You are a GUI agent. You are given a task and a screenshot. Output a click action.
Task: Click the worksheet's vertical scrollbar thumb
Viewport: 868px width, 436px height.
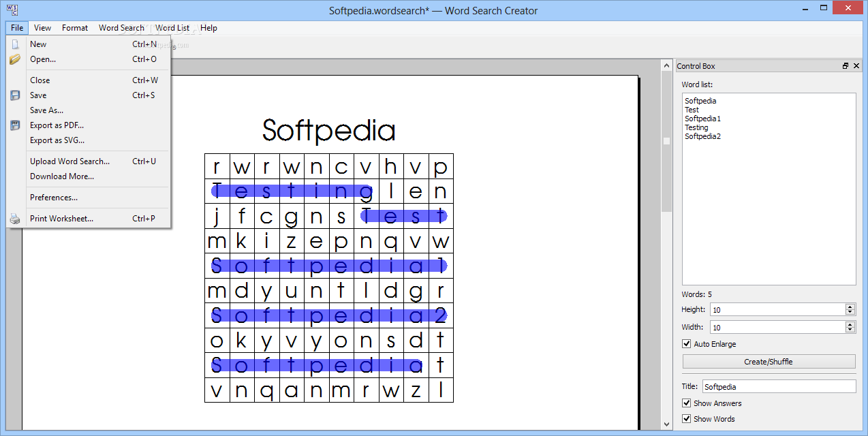click(666, 141)
